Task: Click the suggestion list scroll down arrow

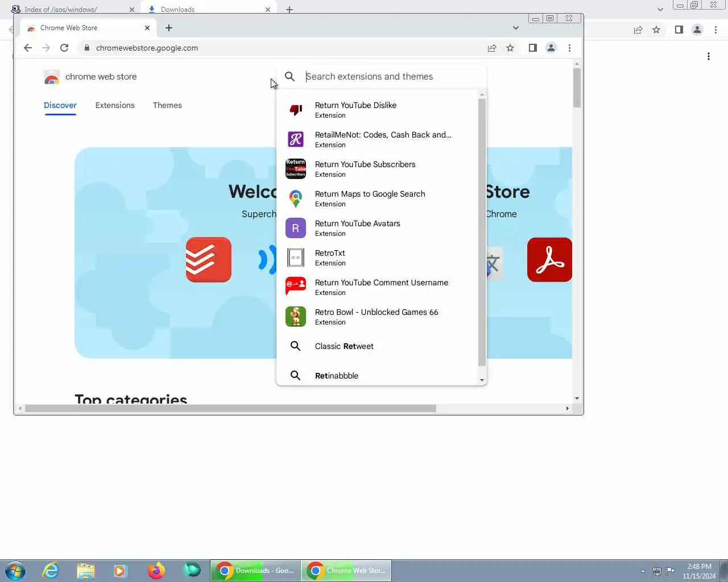Action: 482,380
